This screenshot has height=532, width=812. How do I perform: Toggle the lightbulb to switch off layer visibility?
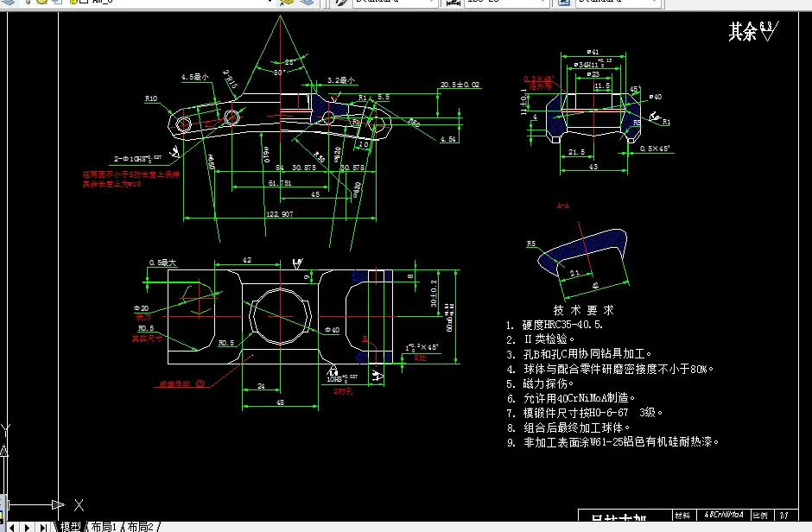pyautogui.click(x=29, y=3)
